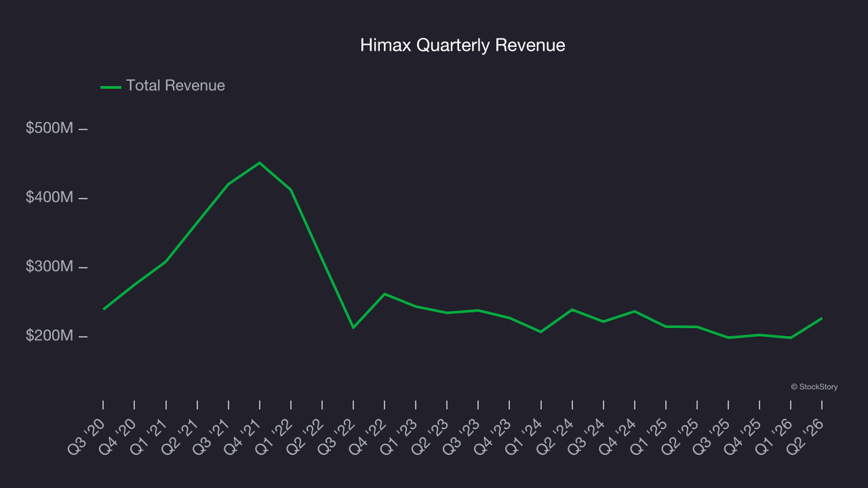Click the Q2 '26 final data point

pos(822,319)
